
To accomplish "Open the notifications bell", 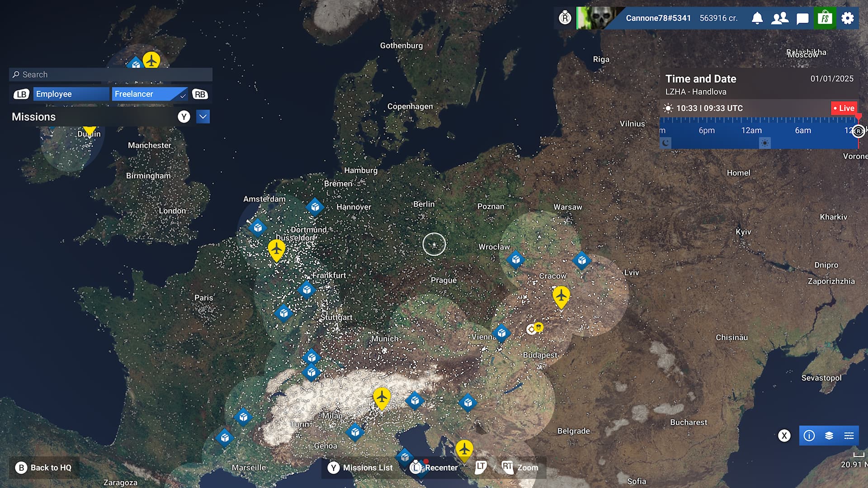I will (x=757, y=18).
